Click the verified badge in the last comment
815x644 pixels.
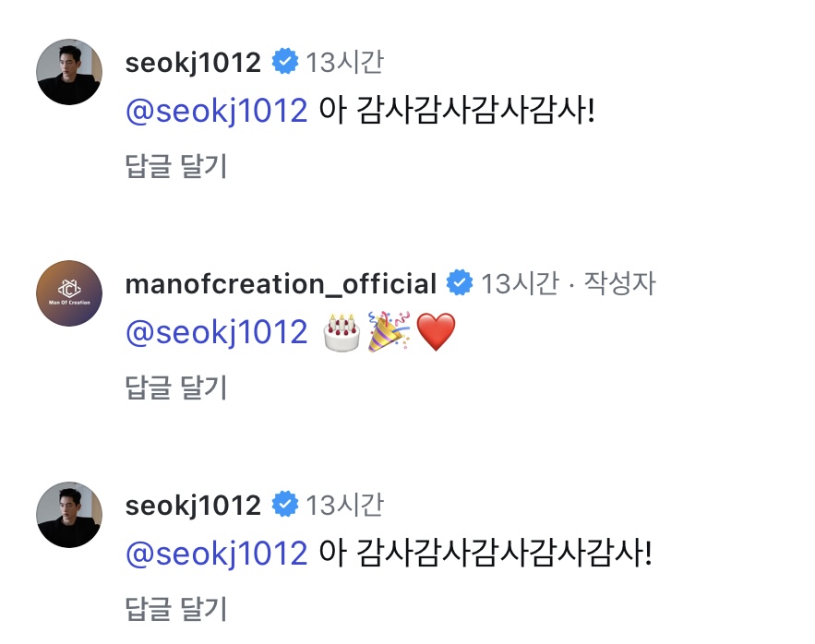[x=283, y=506]
